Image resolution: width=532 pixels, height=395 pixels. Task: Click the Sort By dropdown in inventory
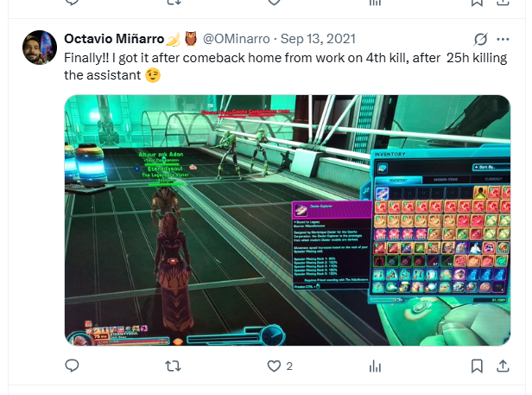click(x=491, y=167)
